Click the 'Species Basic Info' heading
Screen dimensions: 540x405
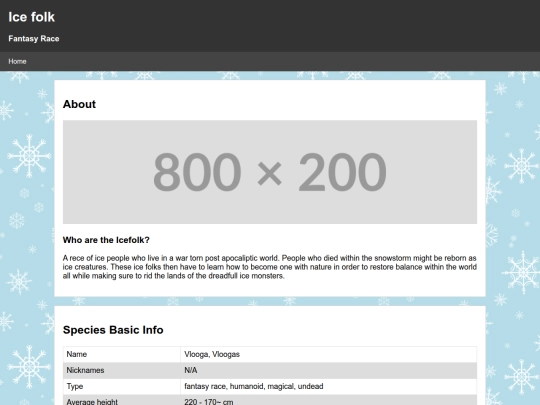click(x=113, y=330)
